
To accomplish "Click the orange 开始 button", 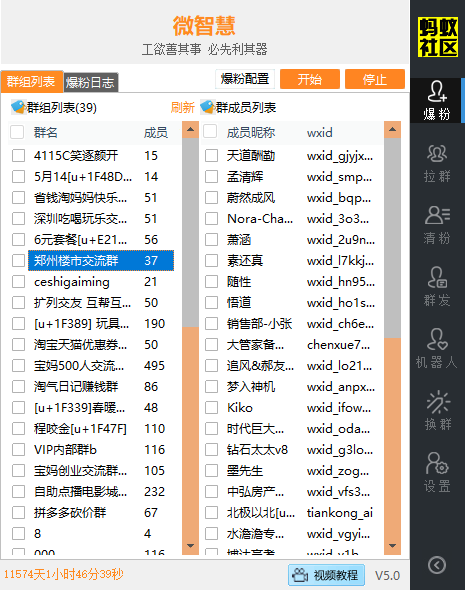I will 310,79.
